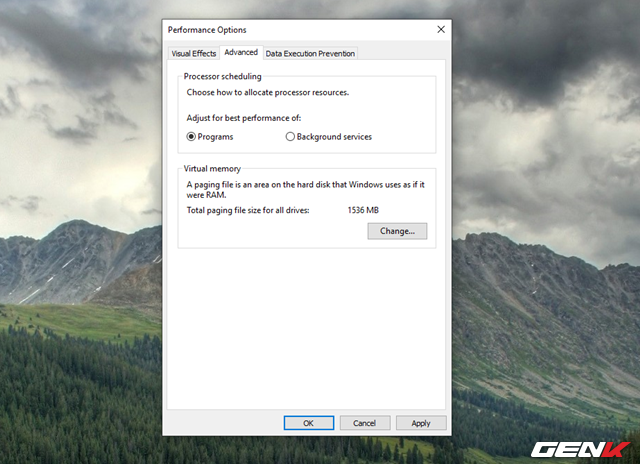This screenshot has height=464, width=640.
Task: Switch to the Visual Effects tab
Action: pyautogui.click(x=193, y=53)
